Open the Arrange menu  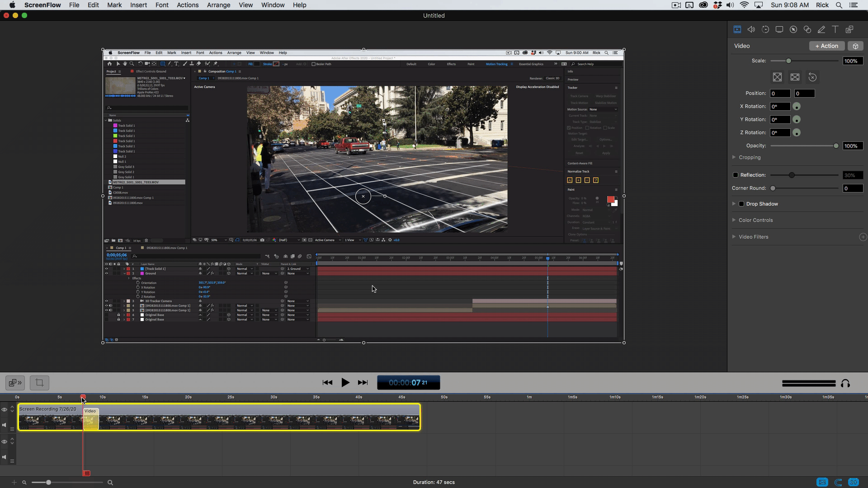(x=218, y=5)
